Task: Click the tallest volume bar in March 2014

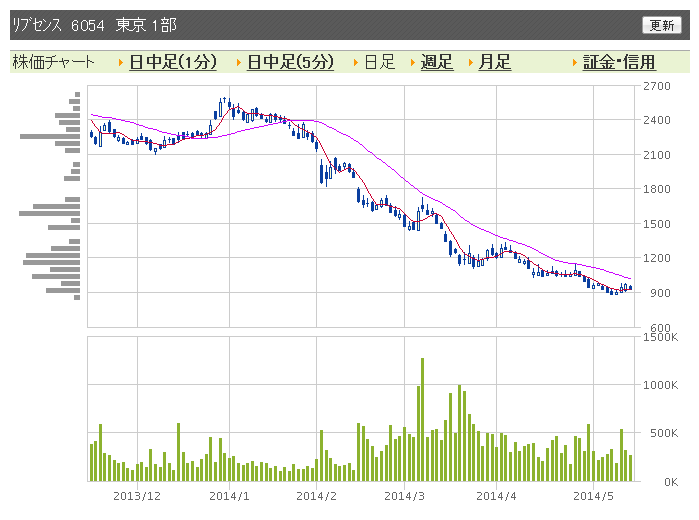Action: click(422, 419)
